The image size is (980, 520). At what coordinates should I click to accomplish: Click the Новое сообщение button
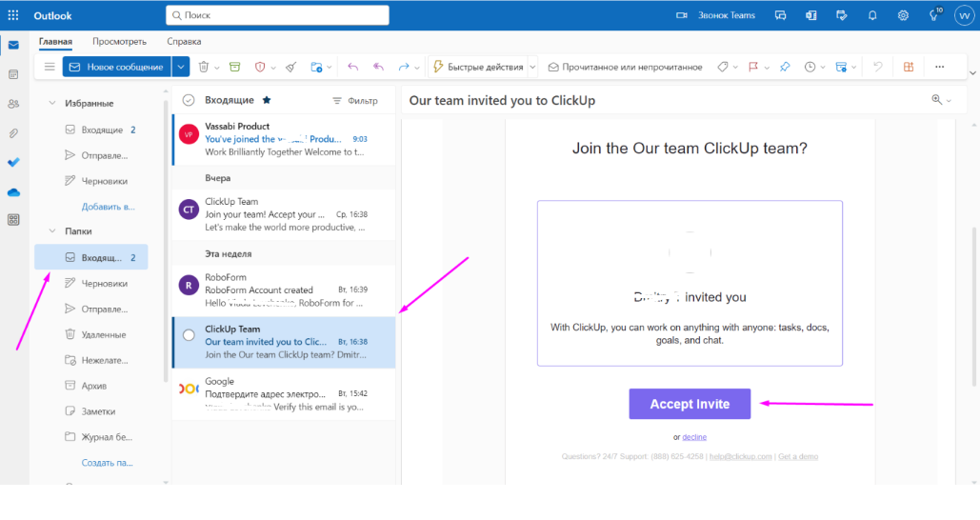point(117,67)
